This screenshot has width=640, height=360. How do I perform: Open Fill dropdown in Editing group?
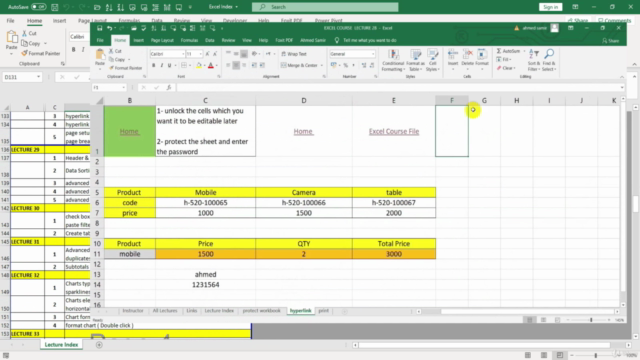tap(503, 60)
